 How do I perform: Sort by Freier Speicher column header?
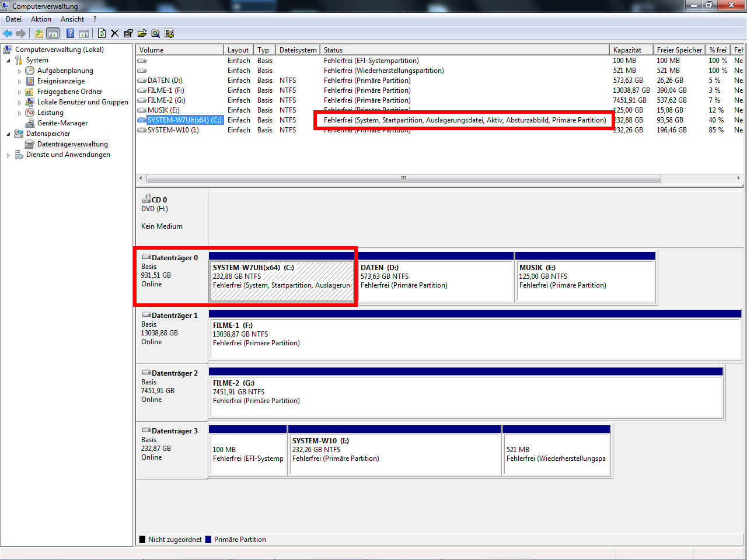(679, 50)
